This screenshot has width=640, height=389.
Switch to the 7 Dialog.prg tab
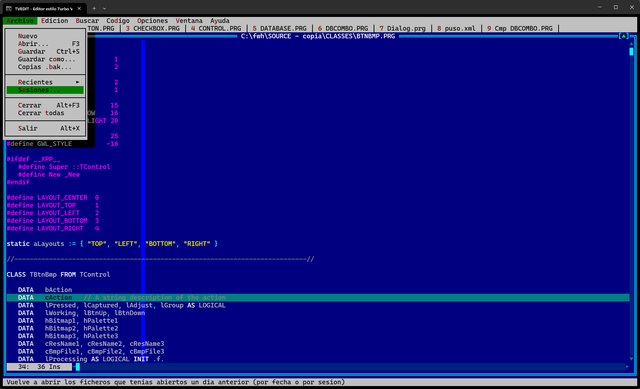coord(402,29)
